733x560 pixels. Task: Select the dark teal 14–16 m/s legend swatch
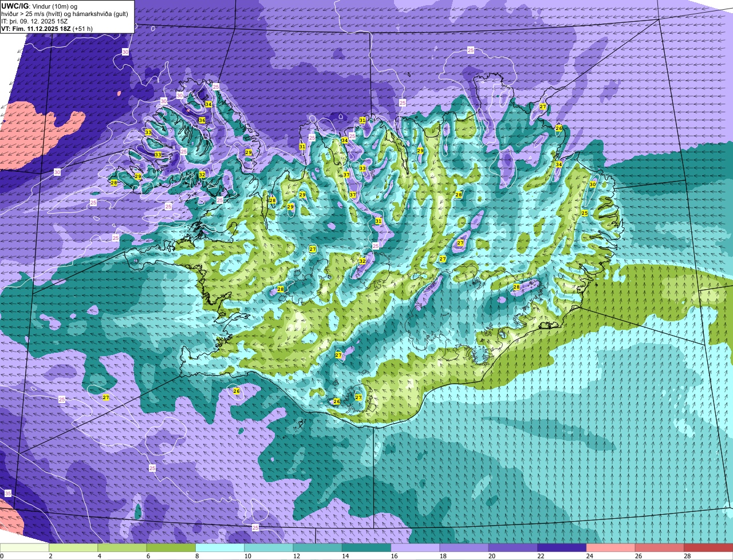pos(366,547)
